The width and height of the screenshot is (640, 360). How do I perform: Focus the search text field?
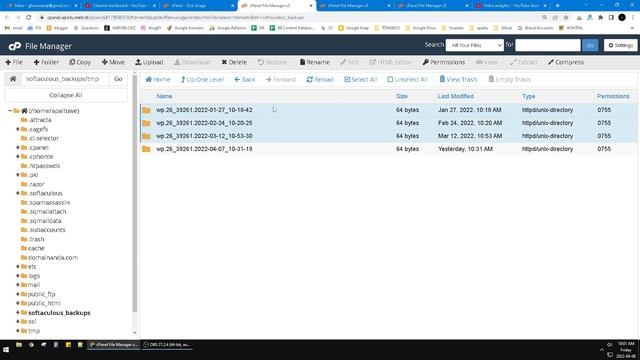[548, 45]
